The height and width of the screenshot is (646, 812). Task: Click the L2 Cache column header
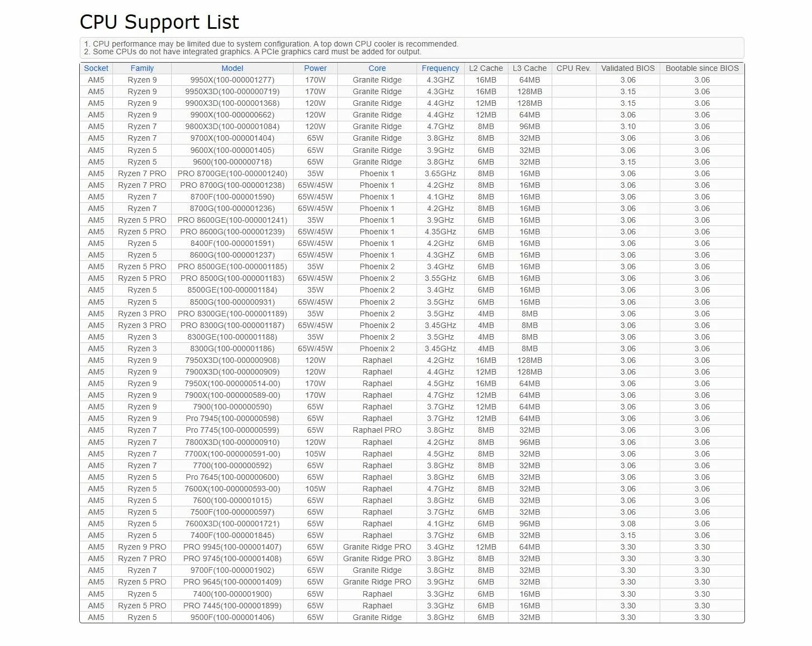(x=486, y=68)
